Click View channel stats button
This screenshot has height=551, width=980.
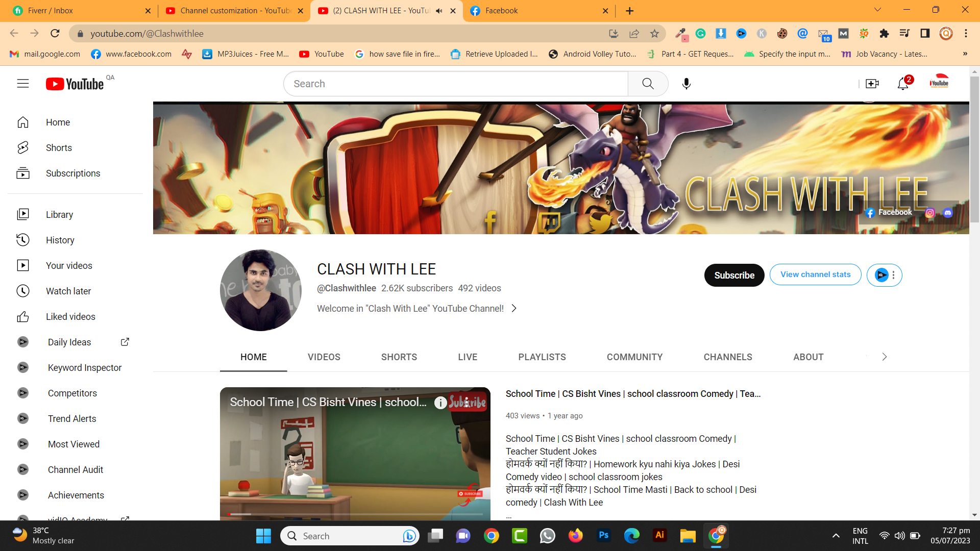(815, 274)
